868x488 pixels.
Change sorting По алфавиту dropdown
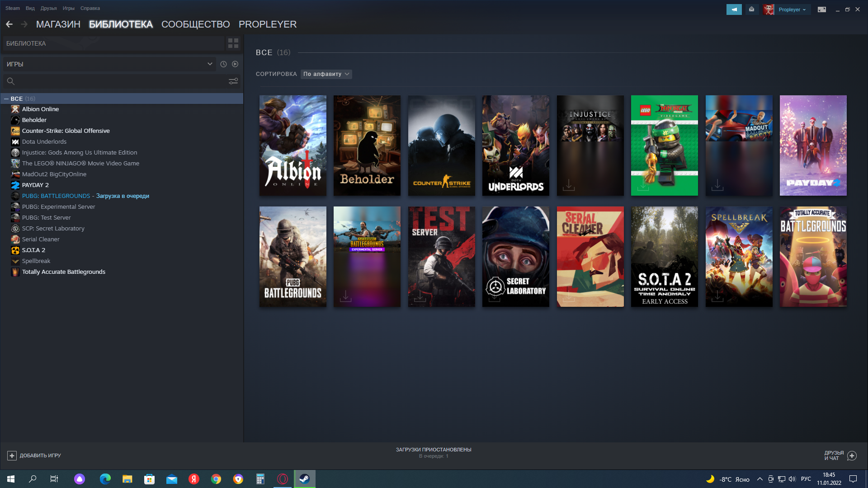point(326,74)
